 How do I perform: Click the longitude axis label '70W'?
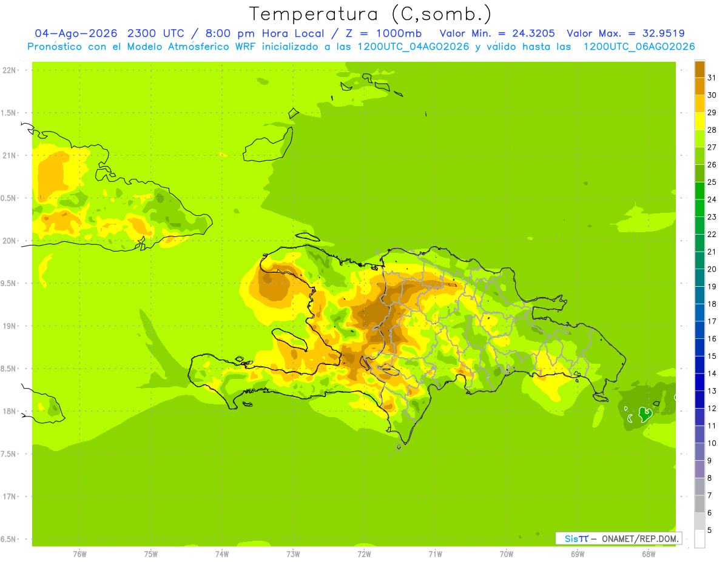tap(507, 554)
